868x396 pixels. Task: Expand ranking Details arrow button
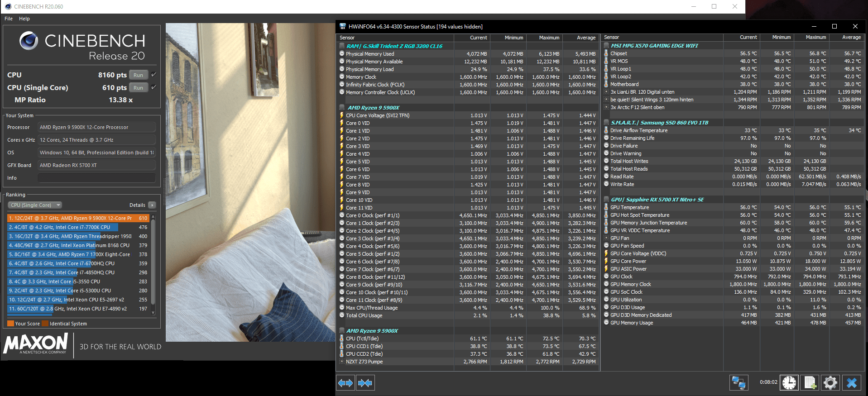(152, 205)
